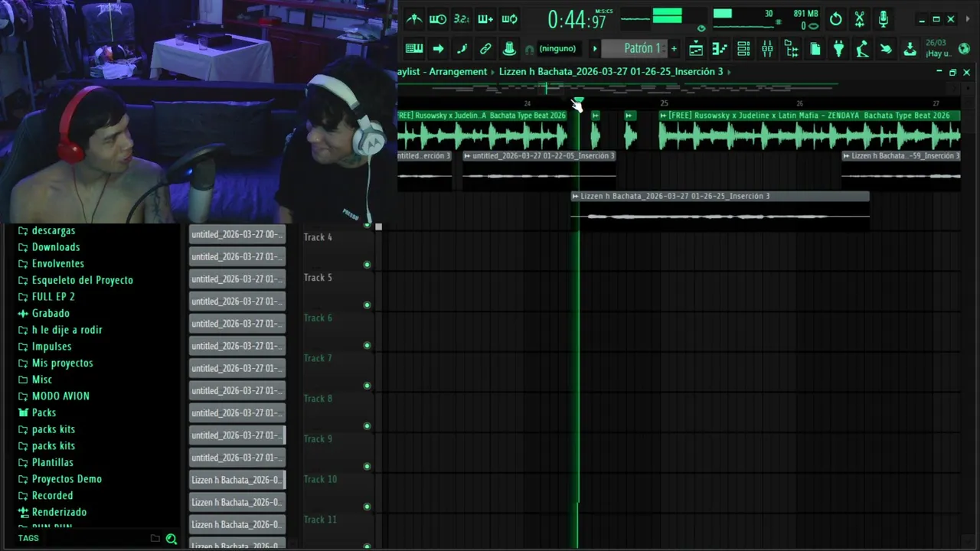
Task: Open the Patrón 1 pattern selector
Action: coord(635,48)
